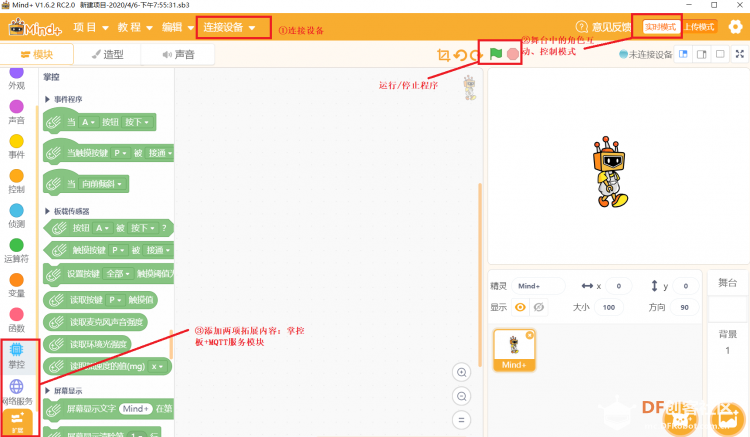Image resolution: width=750 pixels, height=437 pixels.
Task: Click the Mind+ text in 屏幕显示文字 block
Action: 135,409
